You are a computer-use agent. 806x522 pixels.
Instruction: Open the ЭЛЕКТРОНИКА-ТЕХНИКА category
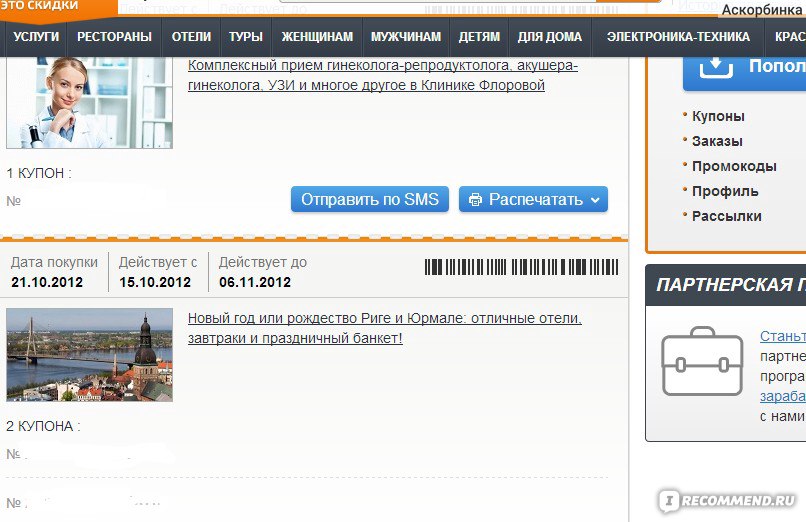(x=678, y=36)
